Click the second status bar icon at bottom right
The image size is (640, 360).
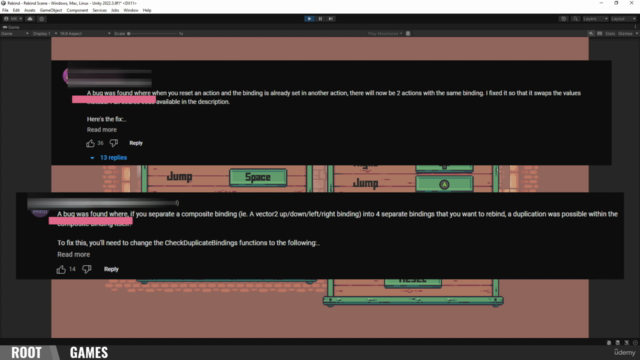coord(618,342)
